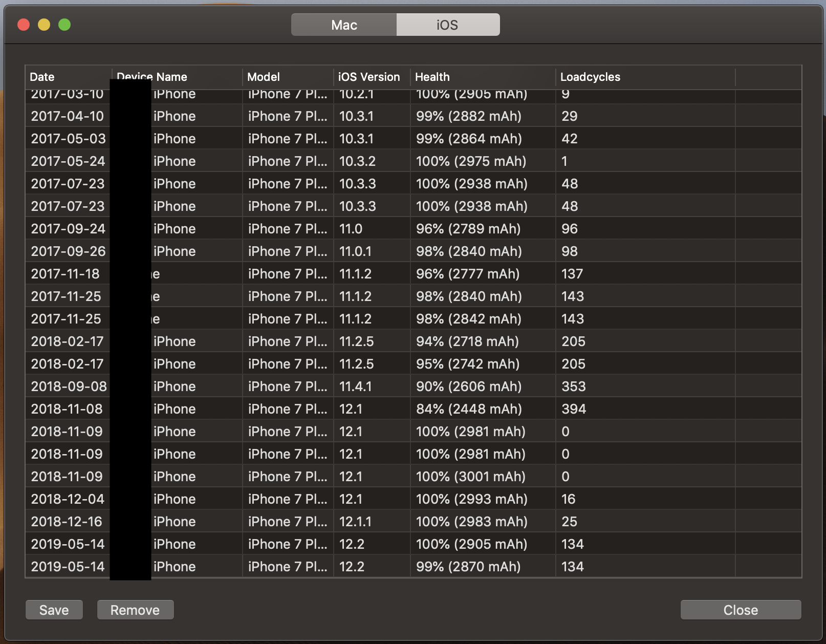This screenshot has width=826, height=644.
Task: Click the 98% (2842 mAh) health value
Action: (x=469, y=319)
